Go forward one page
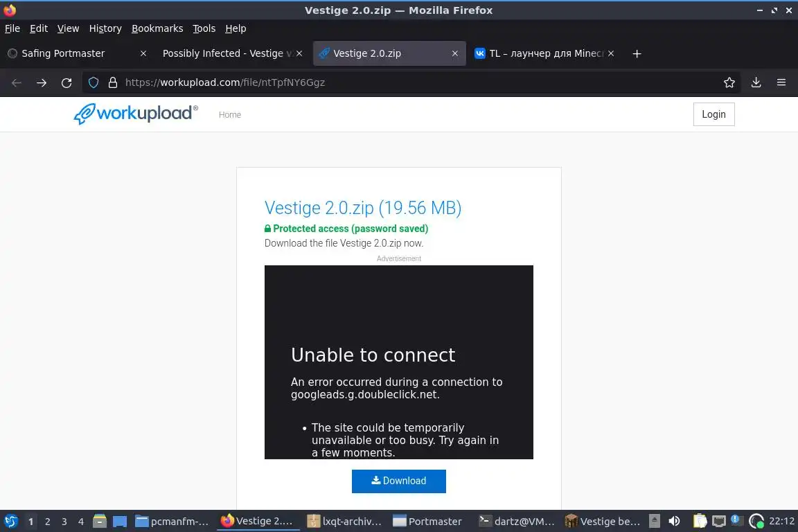 point(42,82)
